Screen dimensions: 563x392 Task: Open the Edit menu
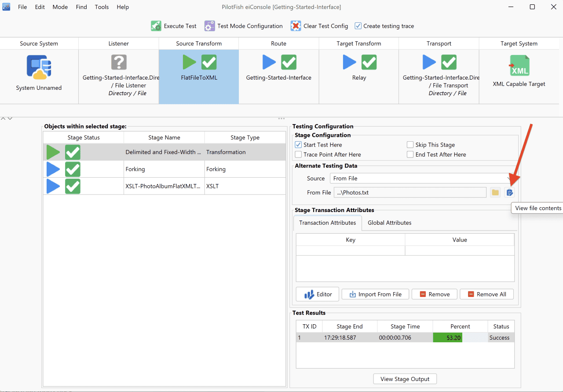[x=40, y=7]
